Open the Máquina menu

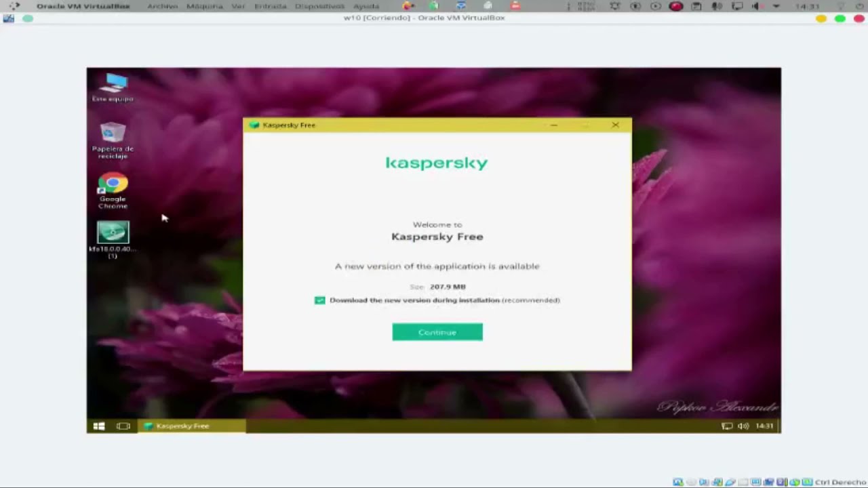click(204, 6)
